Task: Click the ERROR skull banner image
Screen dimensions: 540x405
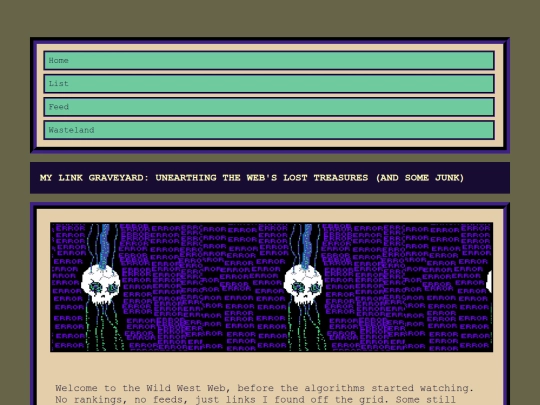Action: (271, 287)
